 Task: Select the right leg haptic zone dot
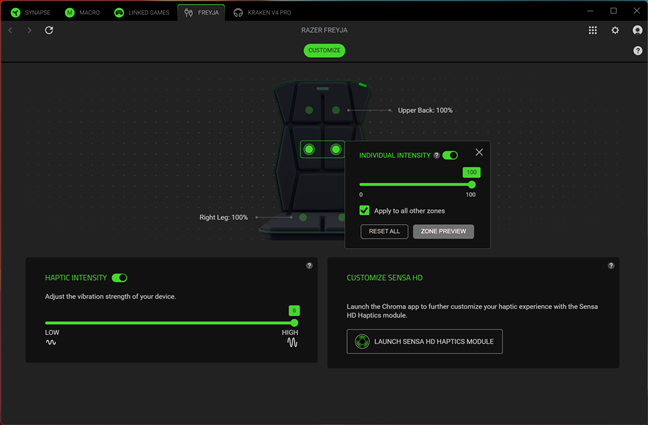coord(303,217)
